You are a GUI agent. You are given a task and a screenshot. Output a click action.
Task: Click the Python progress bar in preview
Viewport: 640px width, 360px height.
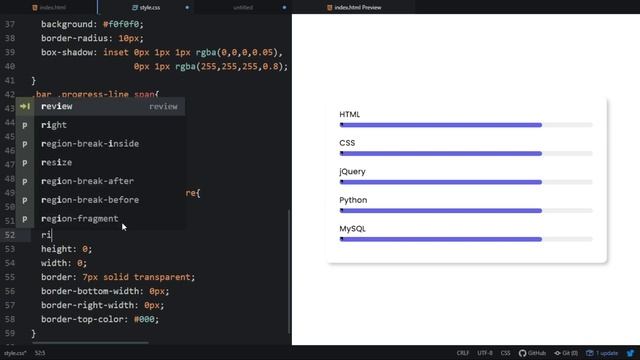tap(466, 211)
